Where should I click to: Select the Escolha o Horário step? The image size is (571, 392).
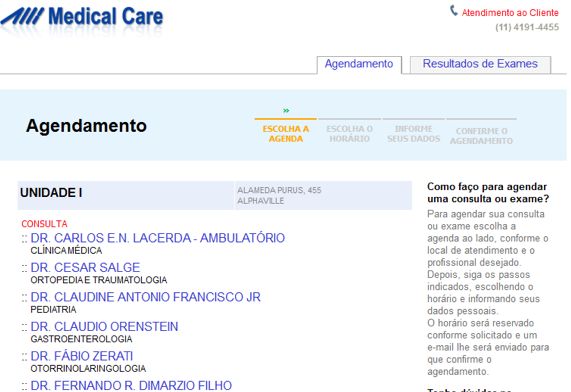pyautogui.click(x=349, y=134)
